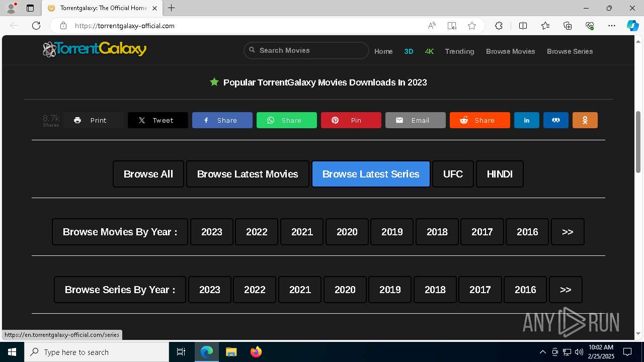
Task: Click the Pinterest Pin button
Action: point(351,120)
